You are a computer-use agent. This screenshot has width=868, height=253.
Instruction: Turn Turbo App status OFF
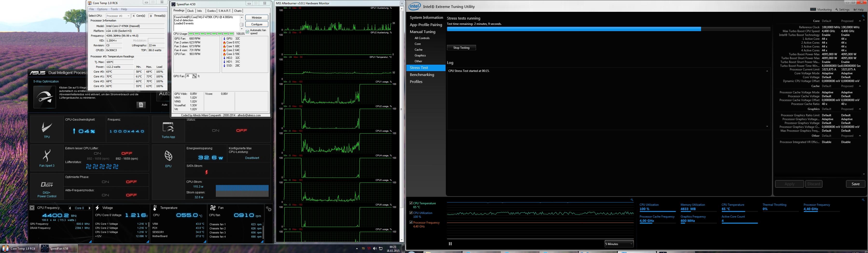pos(241,130)
